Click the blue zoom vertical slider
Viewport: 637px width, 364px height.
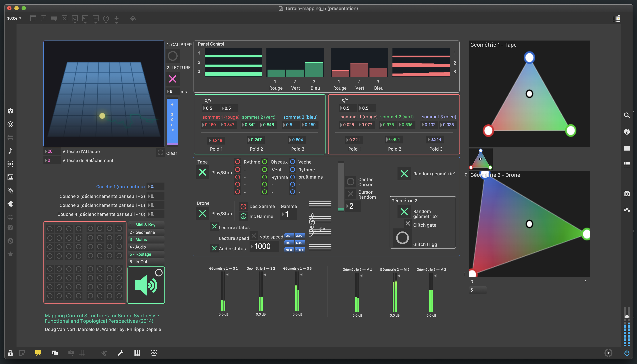172,122
